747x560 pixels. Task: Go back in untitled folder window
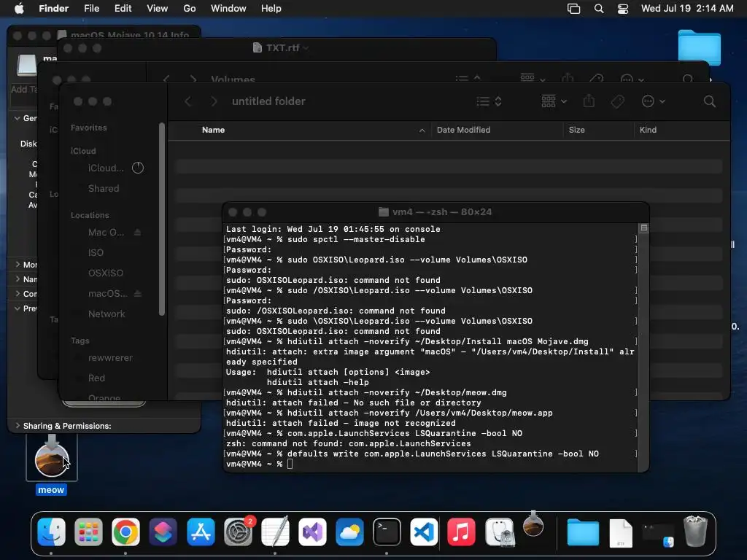pyautogui.click(x=188, y=101)
